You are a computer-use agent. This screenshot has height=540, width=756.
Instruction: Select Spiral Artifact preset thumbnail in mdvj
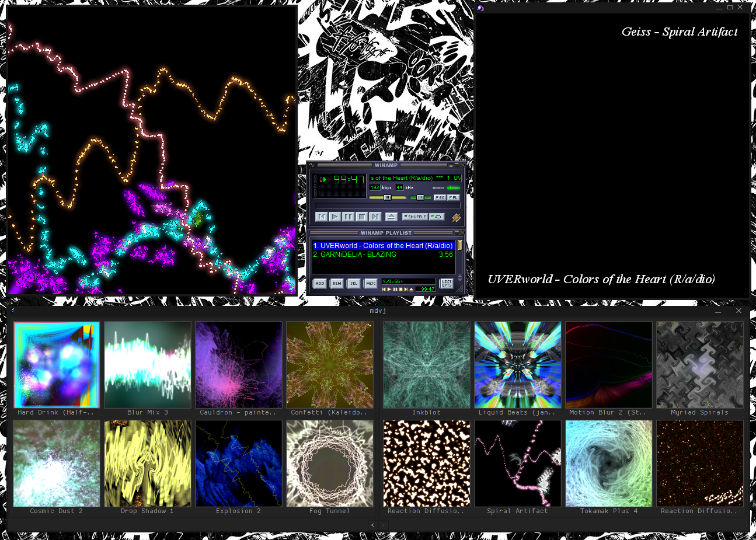coord(518,464)
